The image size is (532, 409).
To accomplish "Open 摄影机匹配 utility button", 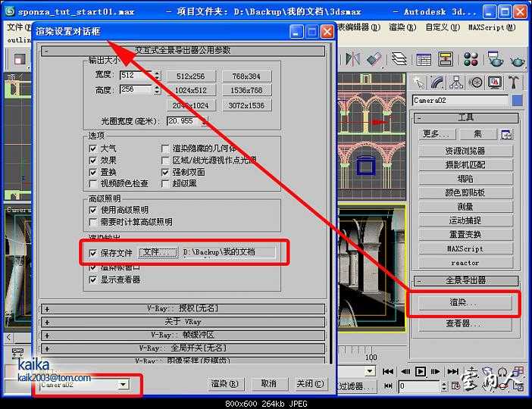I will pos(465,165).
